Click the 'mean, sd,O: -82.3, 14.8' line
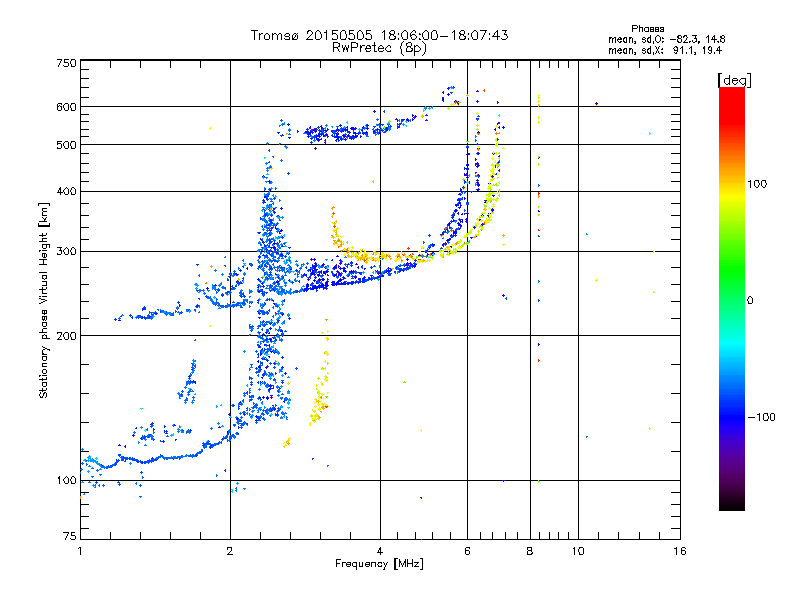Screen dimensions: 800x600 (x=666, y=39)
